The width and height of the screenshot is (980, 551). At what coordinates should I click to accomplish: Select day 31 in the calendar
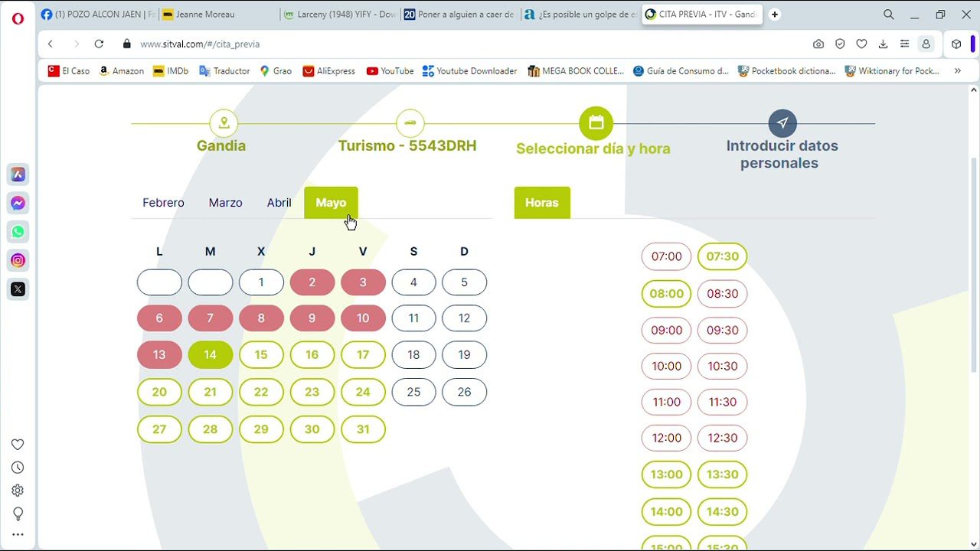[363, 429]
